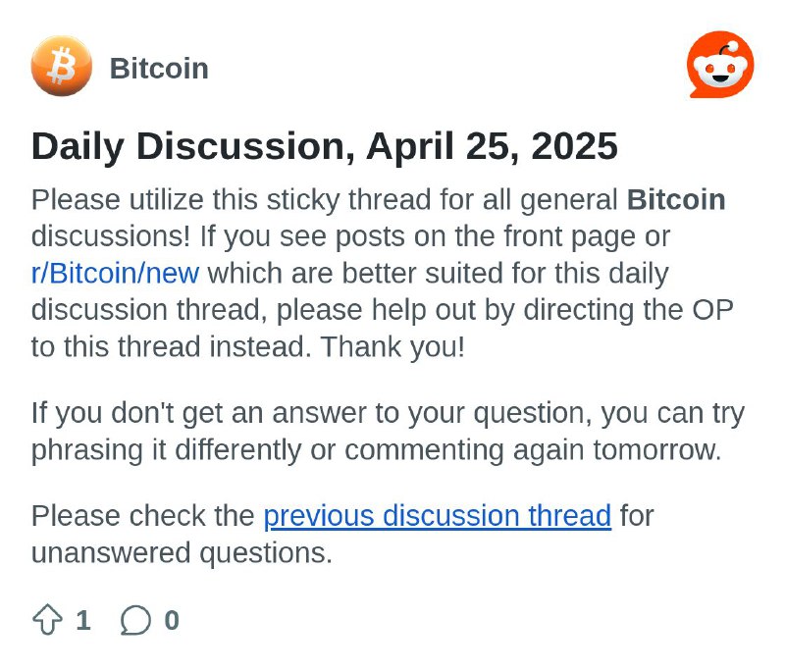This screenshot has width=785, height=672.
Task: Click the Please check the text
Action: (x=143, y=516)
